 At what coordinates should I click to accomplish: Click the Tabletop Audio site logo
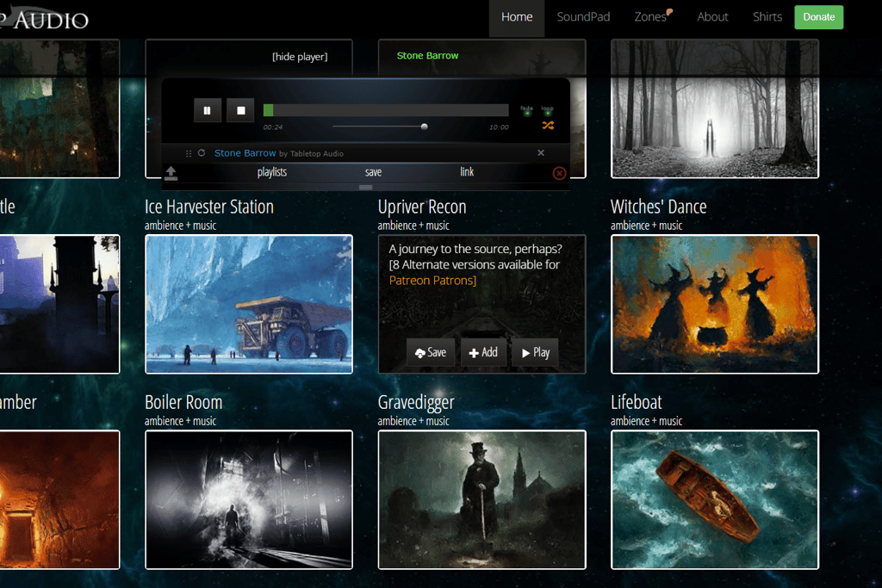click(45, 19)
